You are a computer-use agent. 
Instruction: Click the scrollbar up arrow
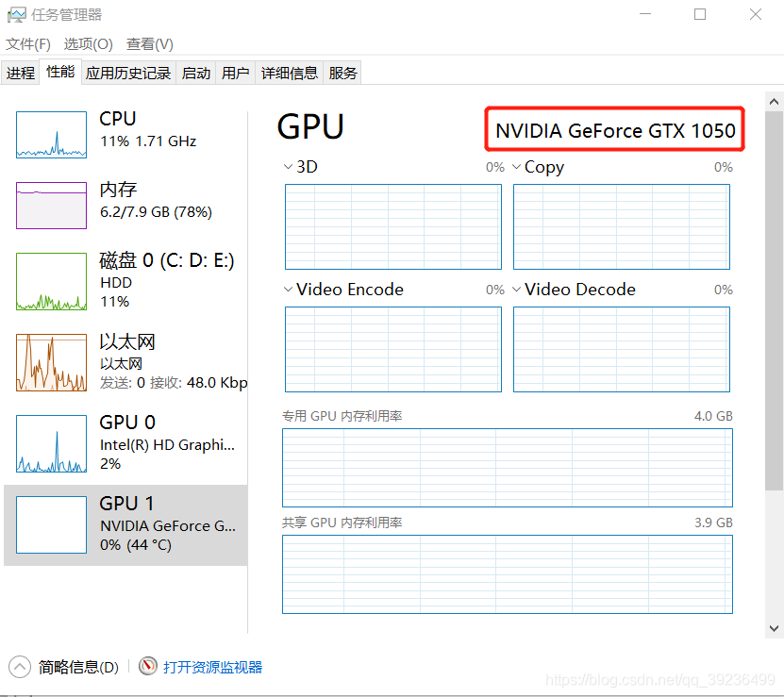[x=774, y=102]
